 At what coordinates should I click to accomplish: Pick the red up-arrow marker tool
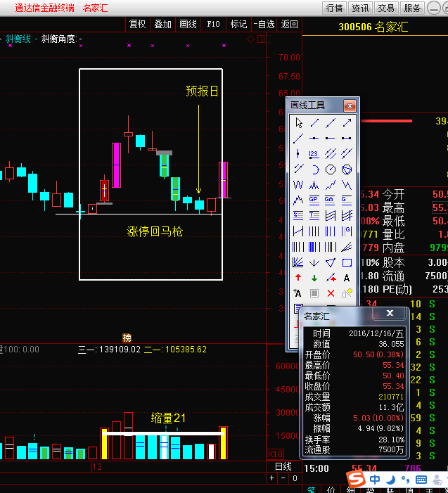[298, 278]
